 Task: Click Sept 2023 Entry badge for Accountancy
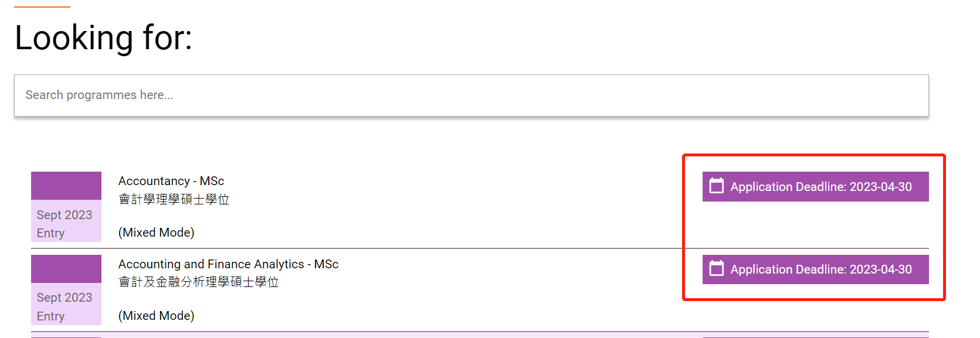66,223
